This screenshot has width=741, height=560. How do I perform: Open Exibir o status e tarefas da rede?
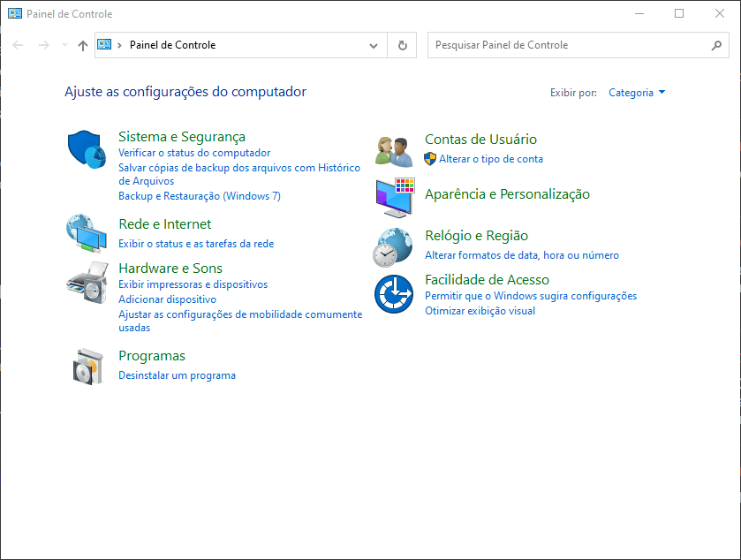196,244
